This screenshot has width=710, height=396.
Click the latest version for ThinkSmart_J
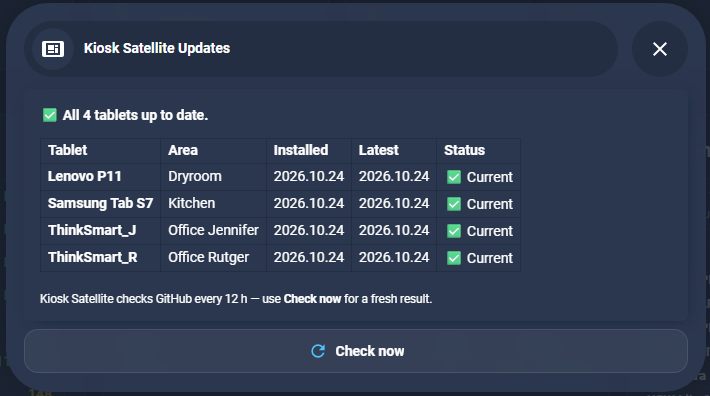pos(394,230)
